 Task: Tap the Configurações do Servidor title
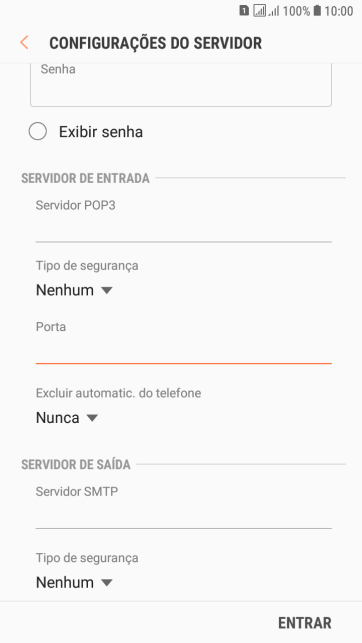(x=155, y=43)
